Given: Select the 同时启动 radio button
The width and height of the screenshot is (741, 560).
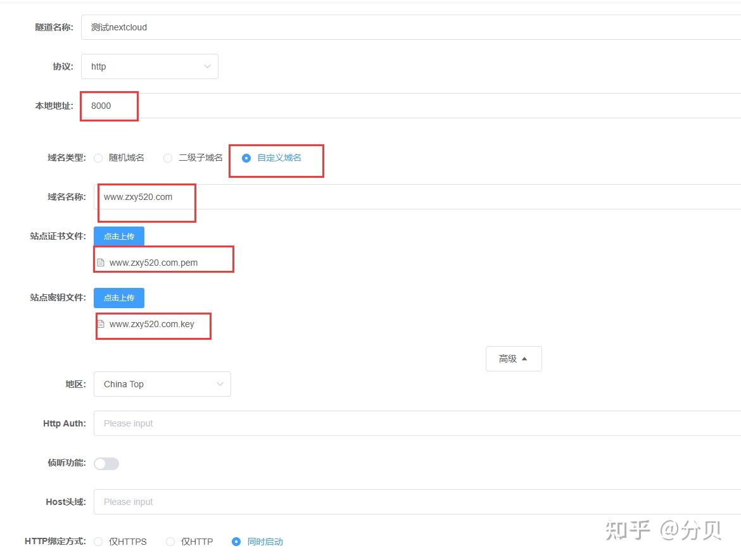Looking at the screenshot, I should (x=236, y=542).
